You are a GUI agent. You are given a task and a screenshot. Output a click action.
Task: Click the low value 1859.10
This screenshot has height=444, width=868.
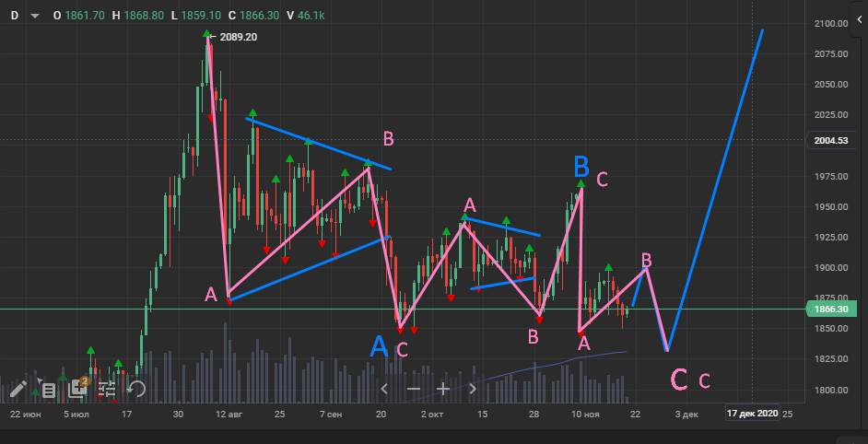[201, 16]
